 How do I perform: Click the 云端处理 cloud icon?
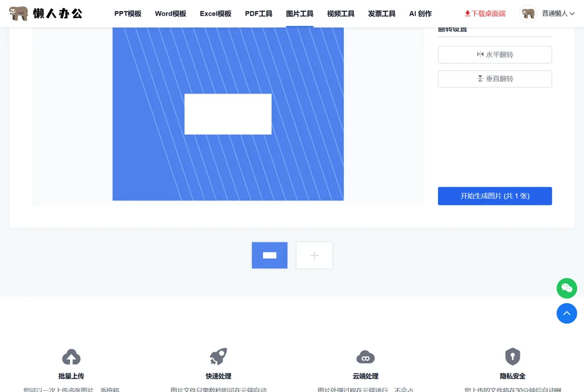point(366,357)
